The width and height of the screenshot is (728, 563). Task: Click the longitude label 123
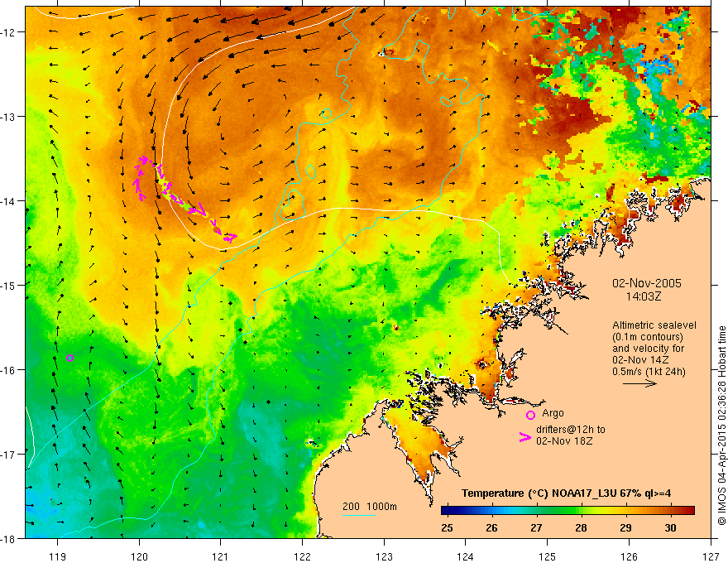[x=384, y=556]
